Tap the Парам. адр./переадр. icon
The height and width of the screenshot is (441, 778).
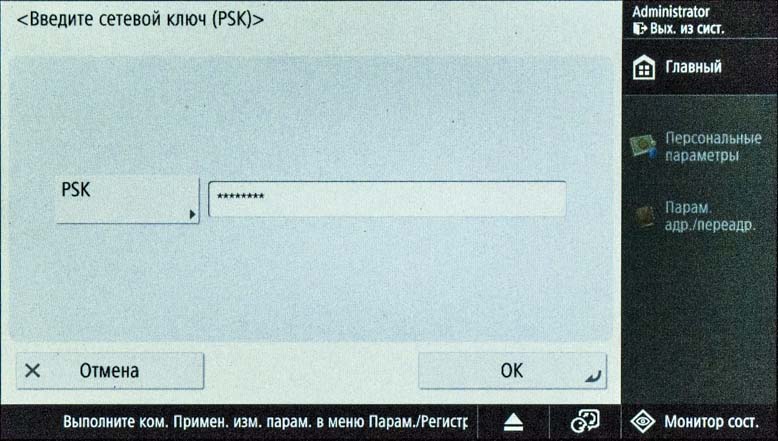click(x=645, y=218)
